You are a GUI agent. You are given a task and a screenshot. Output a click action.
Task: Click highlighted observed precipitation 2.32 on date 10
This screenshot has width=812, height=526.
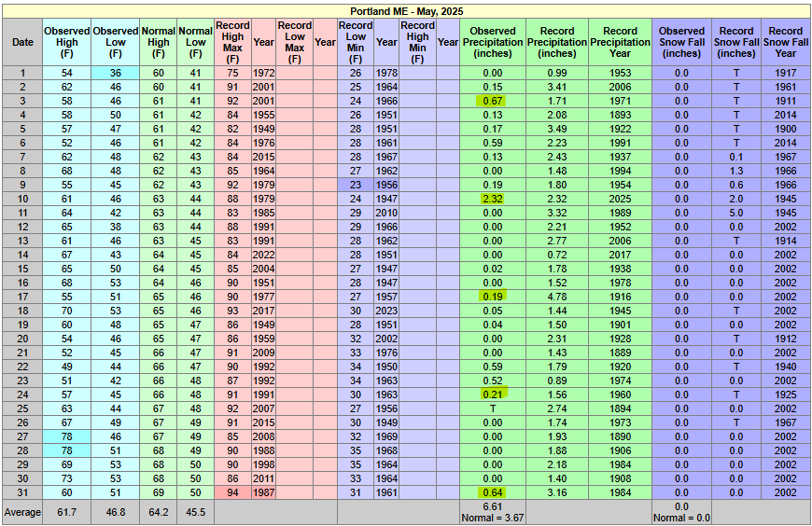pos(493,199)
